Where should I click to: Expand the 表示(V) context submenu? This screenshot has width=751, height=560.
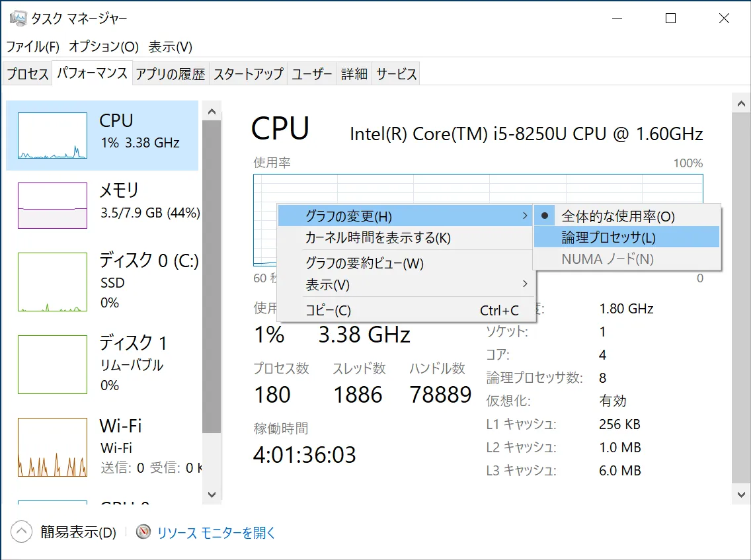point(406,284)
